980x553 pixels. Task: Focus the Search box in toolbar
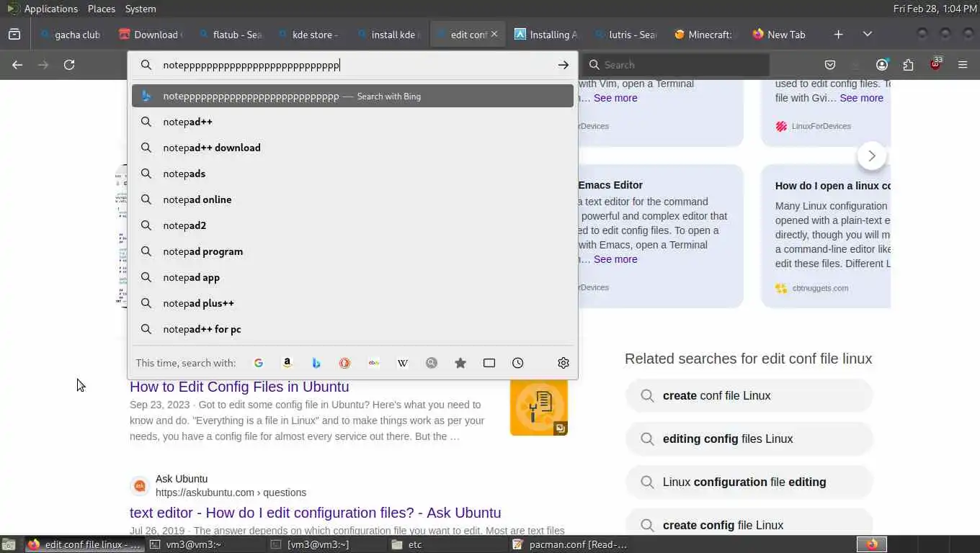[x=675, y=65]
